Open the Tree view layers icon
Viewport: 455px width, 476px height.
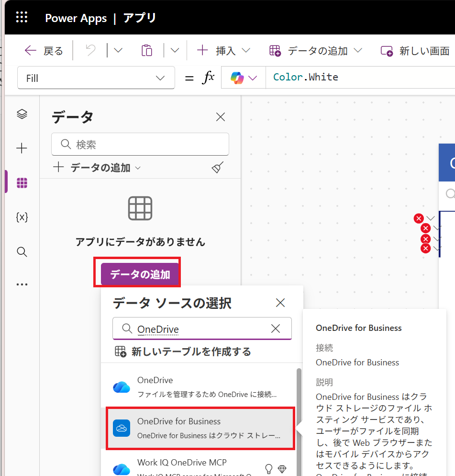[22, 114]
